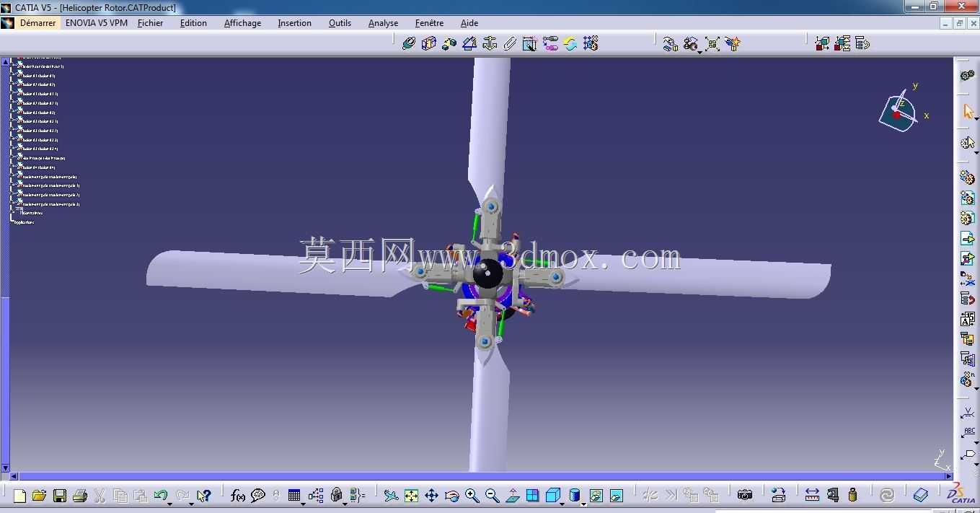
Task: Zoom in on the model
Action: (x=472, y=496)
